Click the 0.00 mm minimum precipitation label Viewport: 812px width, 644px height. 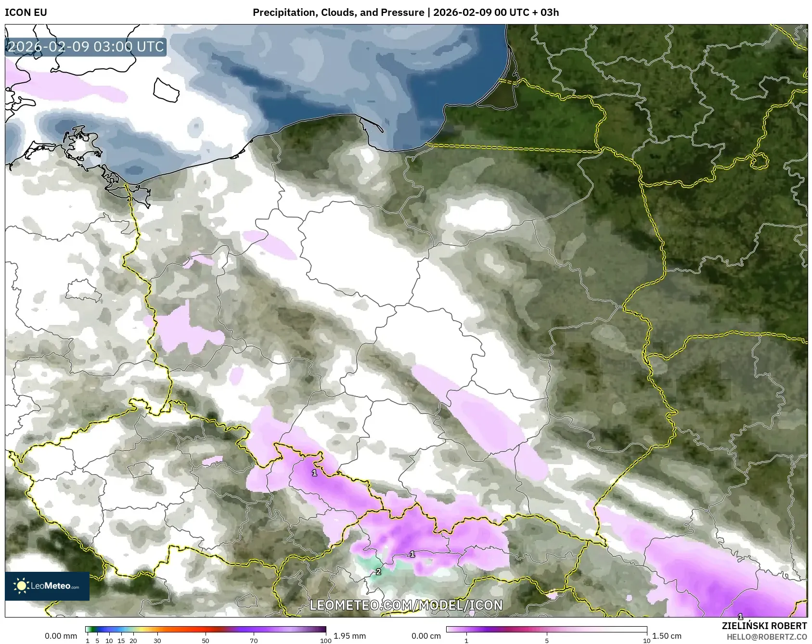pos(61,636)
